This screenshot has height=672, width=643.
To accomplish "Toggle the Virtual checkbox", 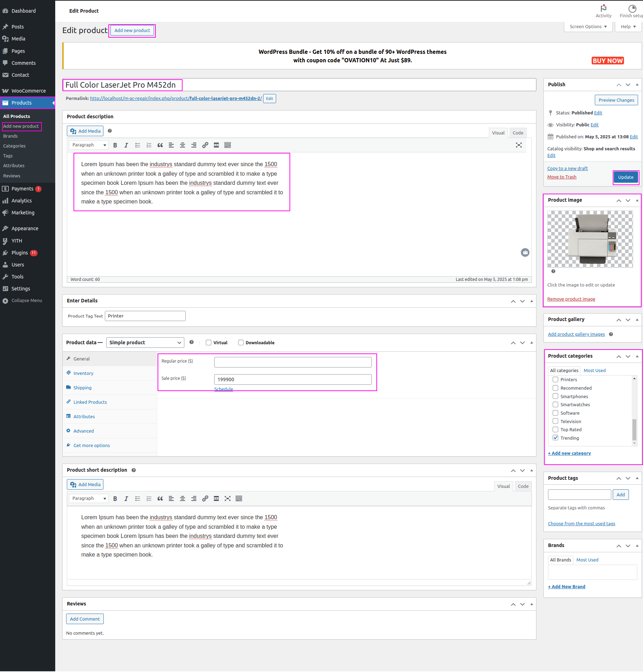I will [x=209, y=343].
